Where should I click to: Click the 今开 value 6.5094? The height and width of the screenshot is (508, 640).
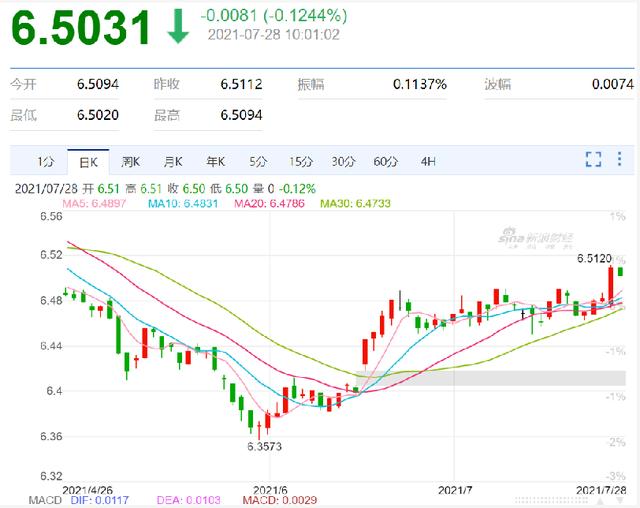[x=98, y=84]
